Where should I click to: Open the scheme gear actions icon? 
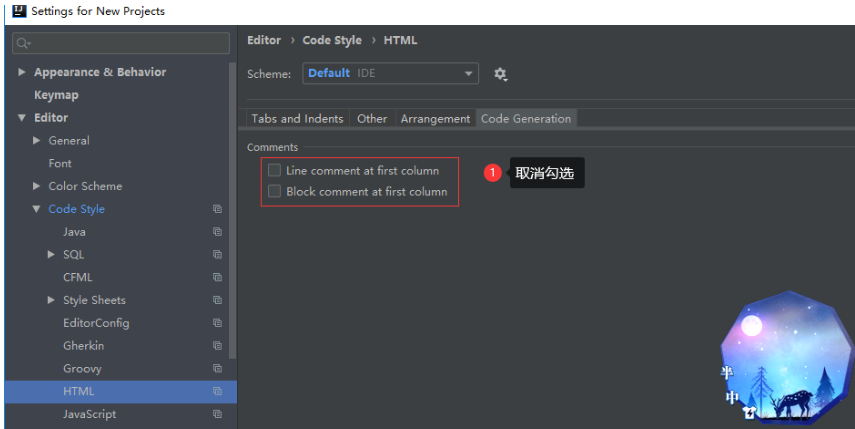[x=500, y=74]
